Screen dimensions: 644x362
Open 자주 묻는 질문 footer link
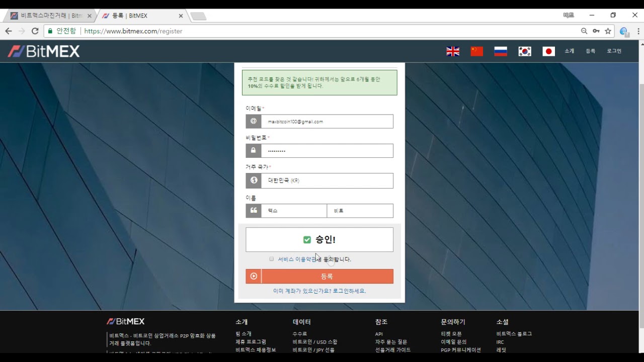391,342
